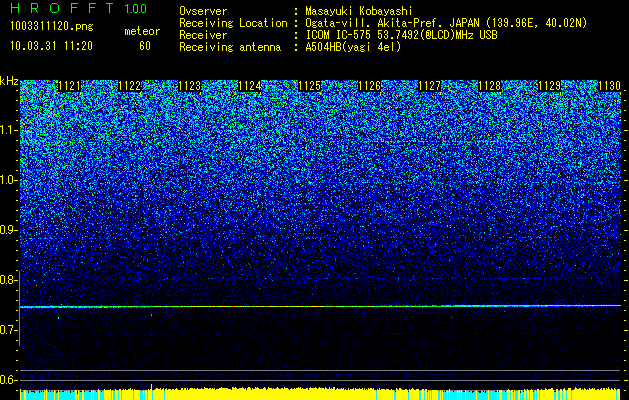Click the 1127 time marker label

430,86
